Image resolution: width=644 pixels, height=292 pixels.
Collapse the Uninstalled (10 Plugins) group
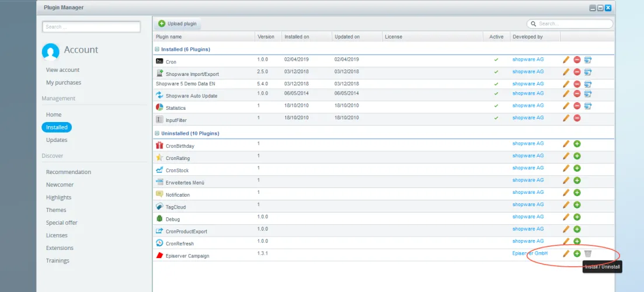point(157,134)
